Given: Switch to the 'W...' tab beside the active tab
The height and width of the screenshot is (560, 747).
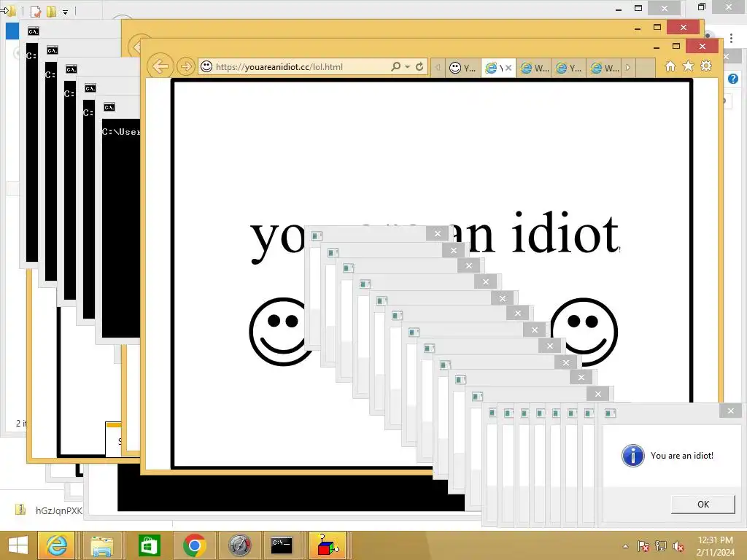Looking at the screenshot, I should [x=534, y=68].
